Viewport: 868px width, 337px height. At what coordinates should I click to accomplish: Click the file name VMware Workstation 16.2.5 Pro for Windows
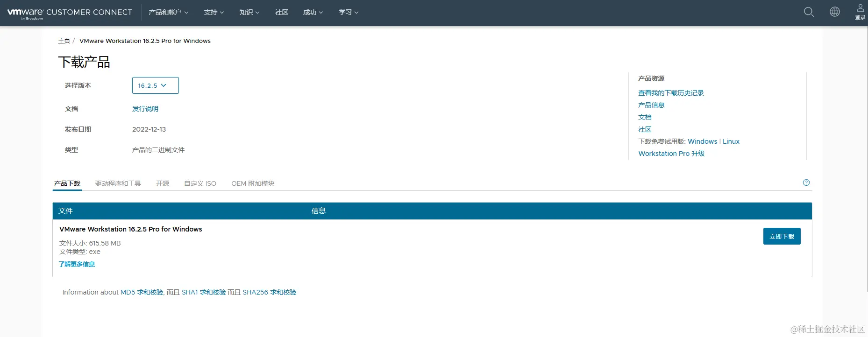[x=131, y=229]
